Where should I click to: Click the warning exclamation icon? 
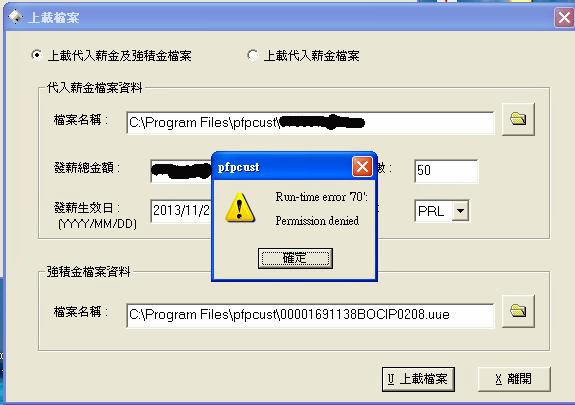tap(239, 208)
